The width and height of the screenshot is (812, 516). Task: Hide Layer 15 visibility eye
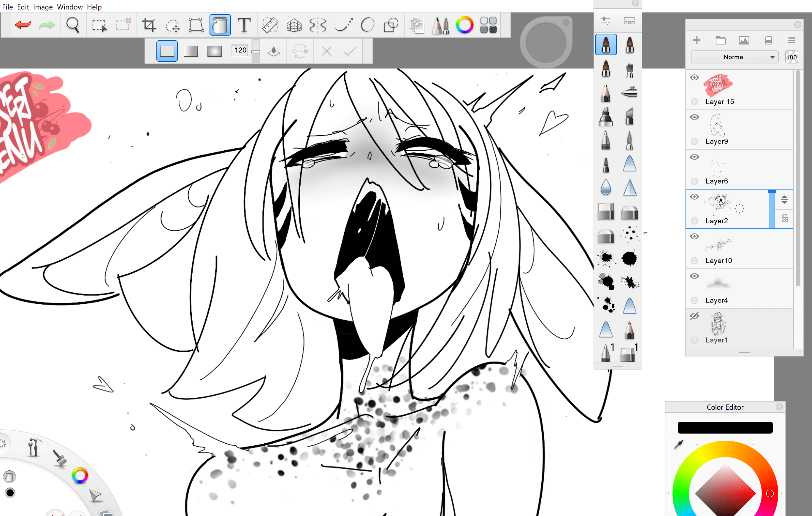694,77
